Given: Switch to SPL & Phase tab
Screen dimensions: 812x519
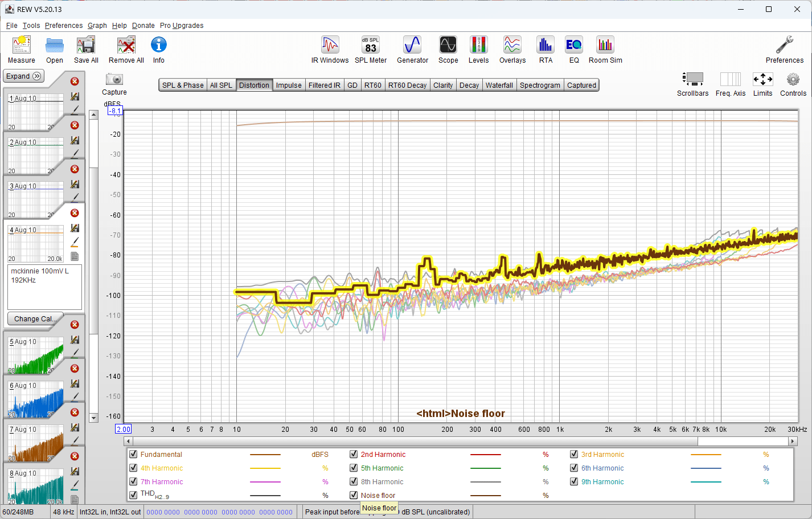Looking at the screenshot, I should (183, 85).
